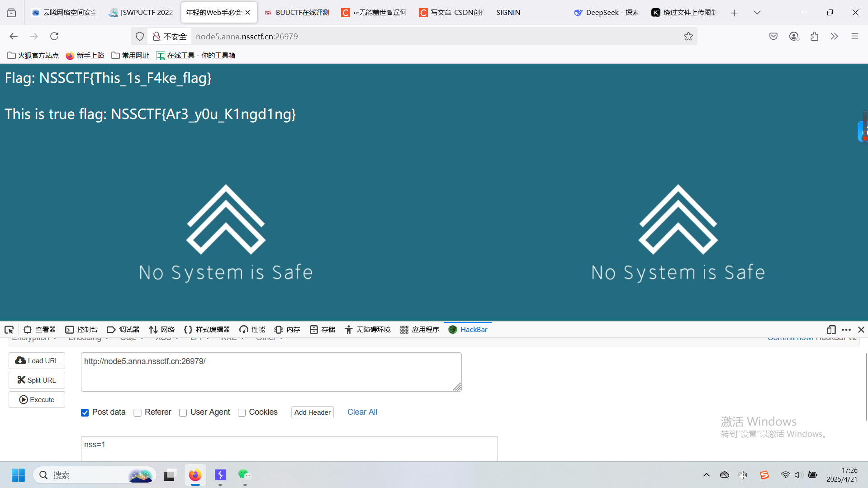Screen dimensions: 868x488
Task: Switch to Debugger 调试器 tab
Action: click(123, 330)
